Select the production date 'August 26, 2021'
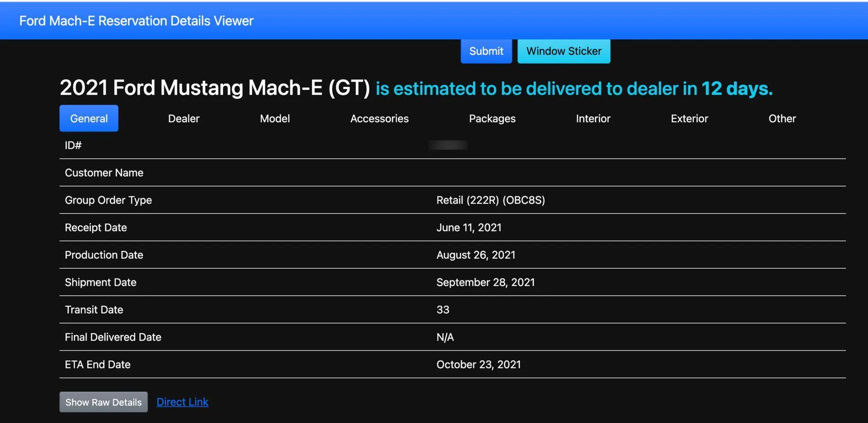This screenshot has height=423, width=868. click(476, 255)
